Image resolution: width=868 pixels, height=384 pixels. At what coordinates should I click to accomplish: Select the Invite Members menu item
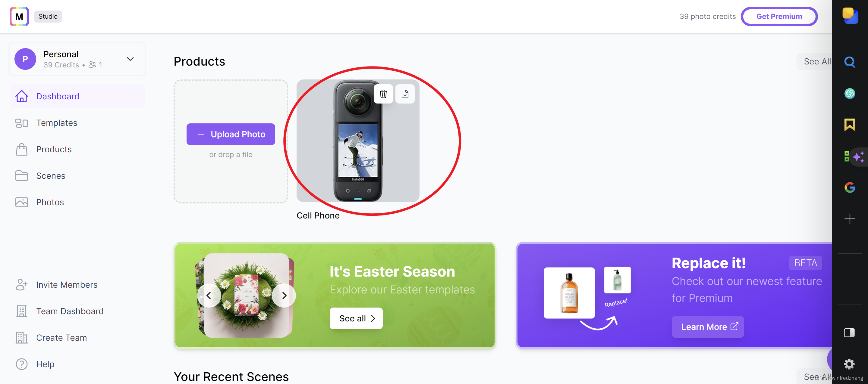(x=67, y=285)
